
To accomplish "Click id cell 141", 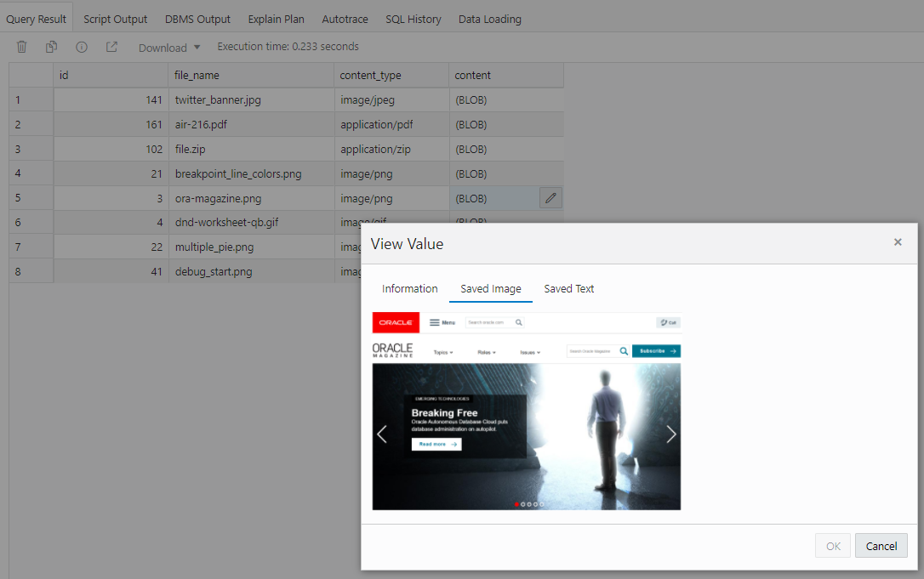I will pyautogui.click(x=111, y=100).
